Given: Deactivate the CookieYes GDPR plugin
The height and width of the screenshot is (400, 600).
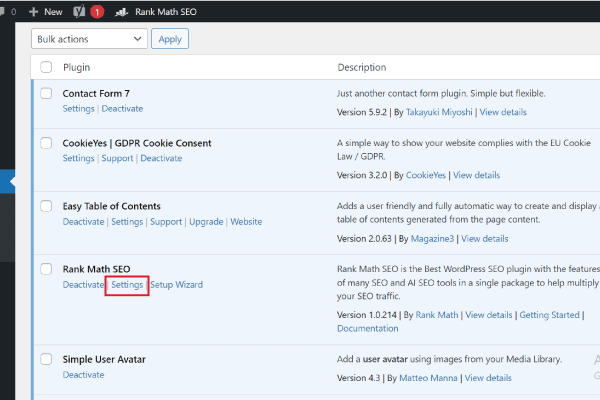Looking at the screenshot, I should tap(161, 158).
